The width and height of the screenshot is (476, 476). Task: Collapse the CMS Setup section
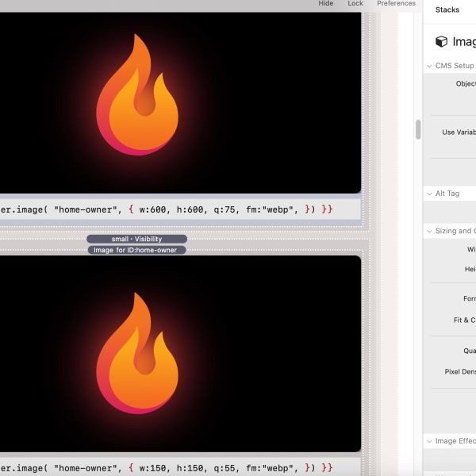[429, 66]
